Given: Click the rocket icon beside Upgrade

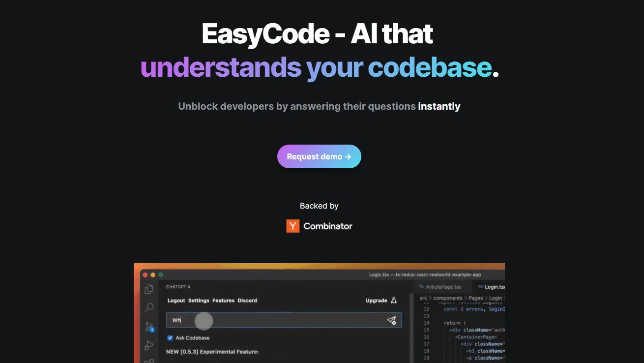Looking at the screenshot, I should click(394, 300).
